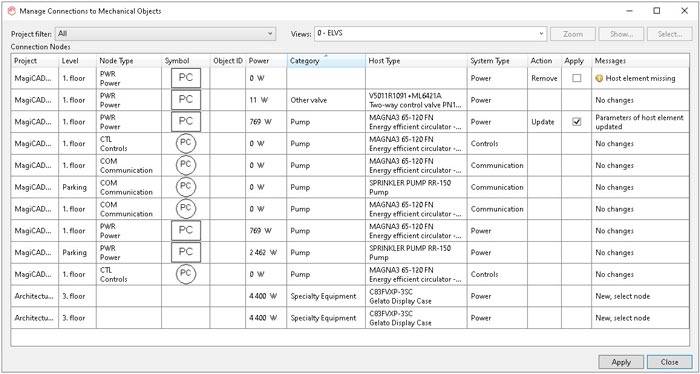Open the Project filter dropdown
Image resolution: width=700 pixels, height=374 pixels.
pyautogui.click(x=165, y=34)
